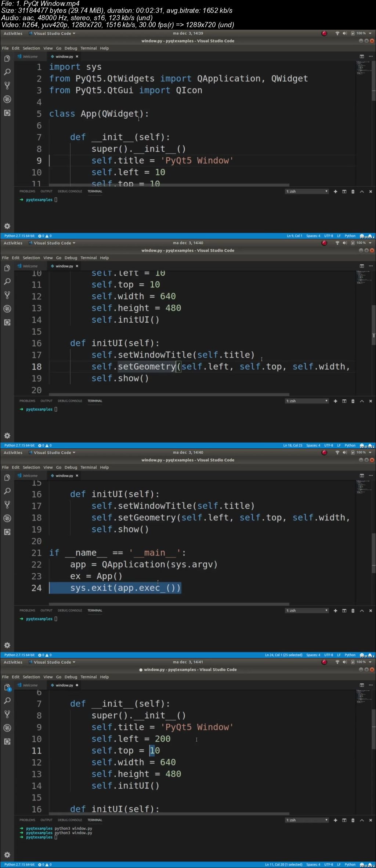Open DEBUG CONSOLE tab in the 14:41 frame
Image resolution: width=376 pixels, height=868 pixels.
(x=70, y=820)
